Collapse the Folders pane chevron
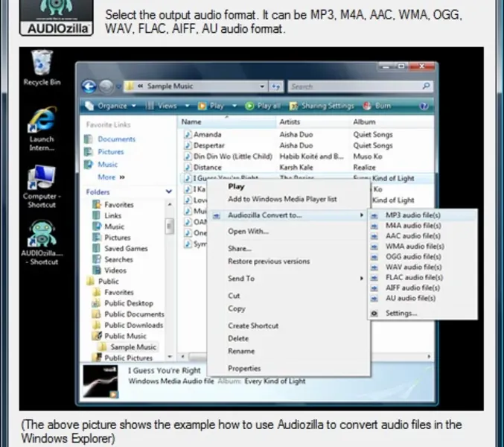The image size is (504, 447). coord(169,191)
